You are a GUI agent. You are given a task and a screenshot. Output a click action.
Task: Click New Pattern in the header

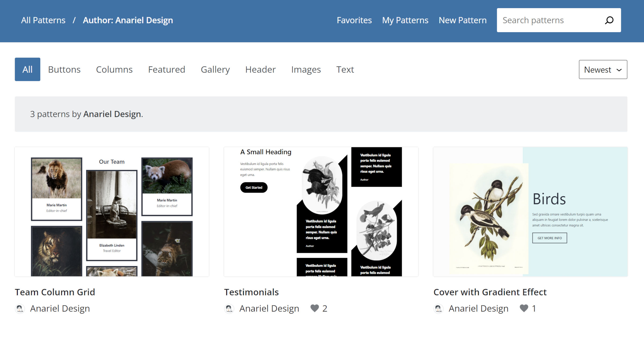coord(463,20)
